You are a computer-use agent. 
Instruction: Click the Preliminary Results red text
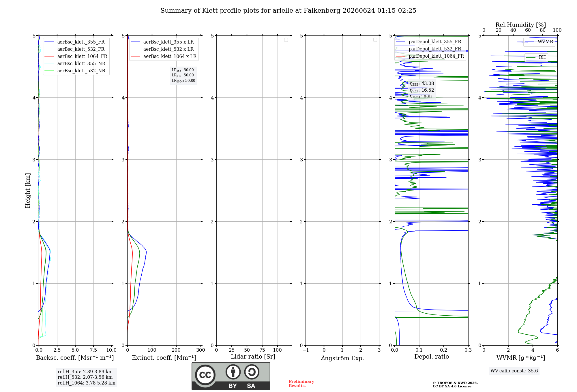[x=301, y=384]
